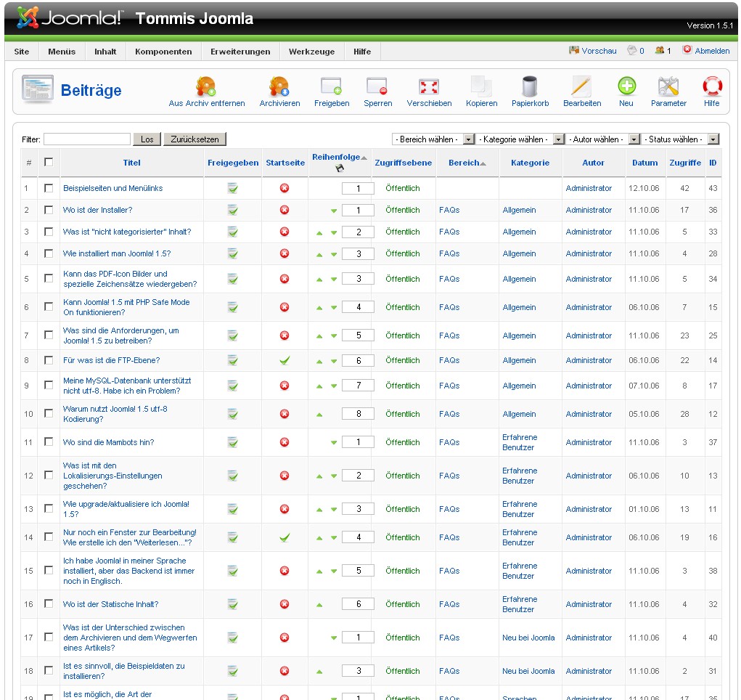The image size is (741, 700).
Task: Click the Papierkorb trash icon
Action: point(530,88)
